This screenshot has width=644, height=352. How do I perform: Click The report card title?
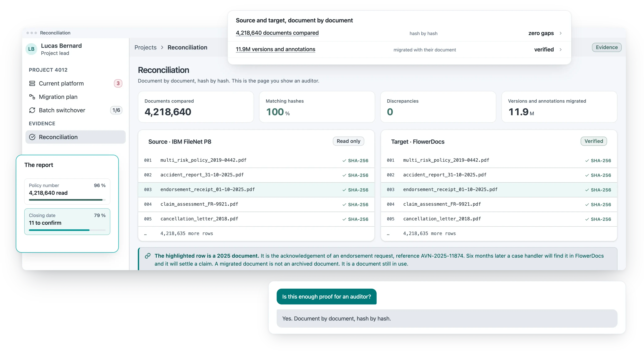pyautogui.click(x=39, y=165)
